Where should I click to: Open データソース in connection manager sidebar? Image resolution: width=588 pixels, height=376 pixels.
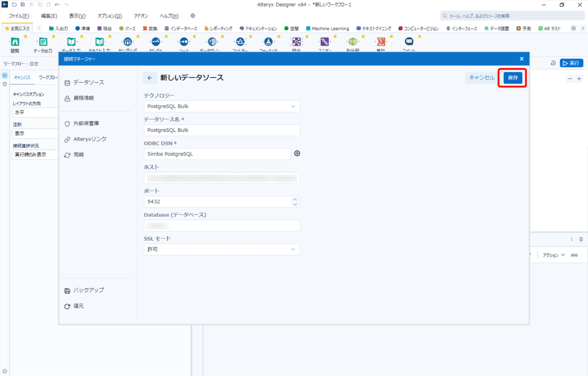tap(84, 83)
